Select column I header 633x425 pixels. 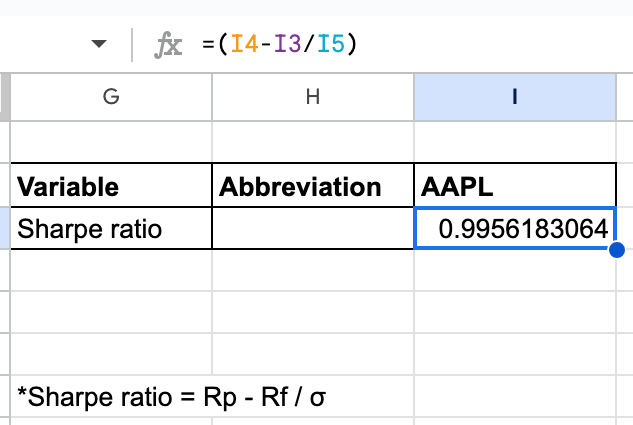515,97
